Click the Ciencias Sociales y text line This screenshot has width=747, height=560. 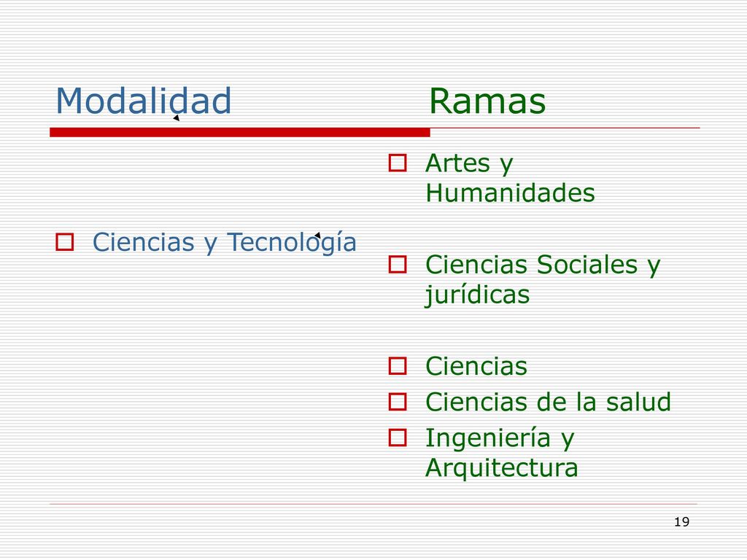tap(543, 265)
